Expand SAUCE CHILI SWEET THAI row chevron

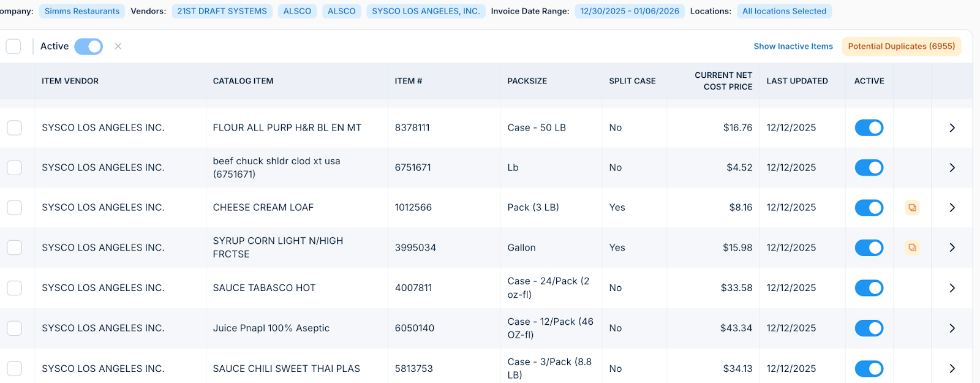pyautogui.click(x=952, y=369)
